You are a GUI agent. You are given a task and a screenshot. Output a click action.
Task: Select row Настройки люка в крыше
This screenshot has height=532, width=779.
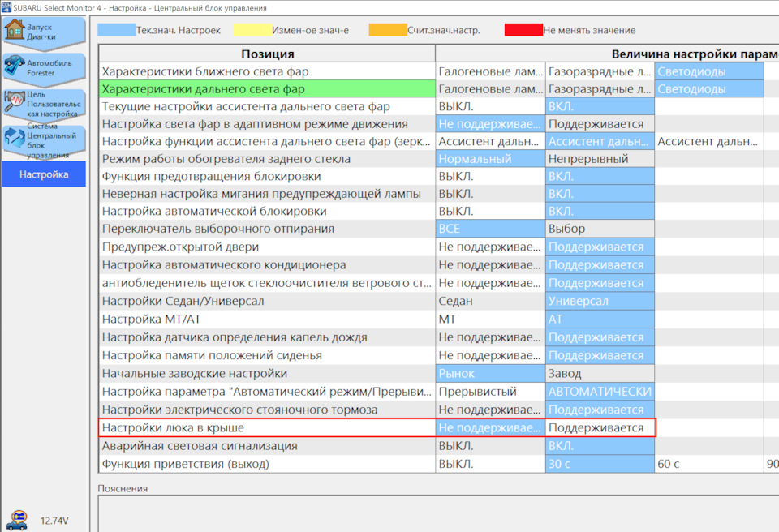(267, 427)
